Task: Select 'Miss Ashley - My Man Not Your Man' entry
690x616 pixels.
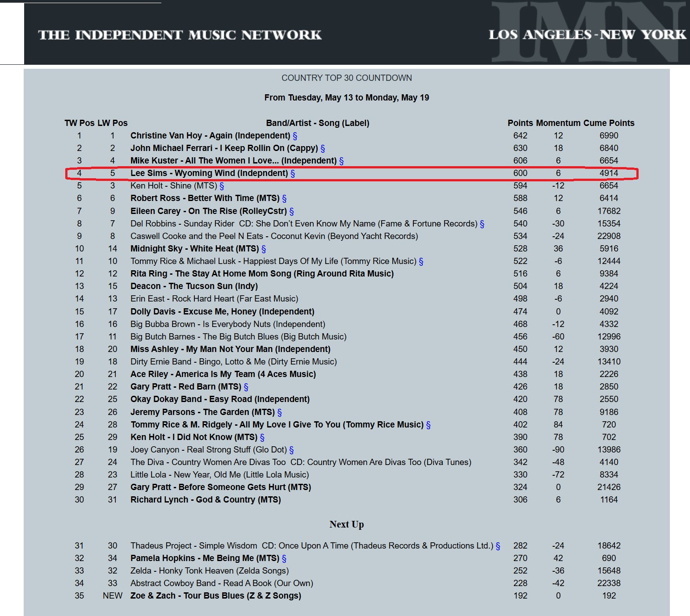Action: (231, 349)
